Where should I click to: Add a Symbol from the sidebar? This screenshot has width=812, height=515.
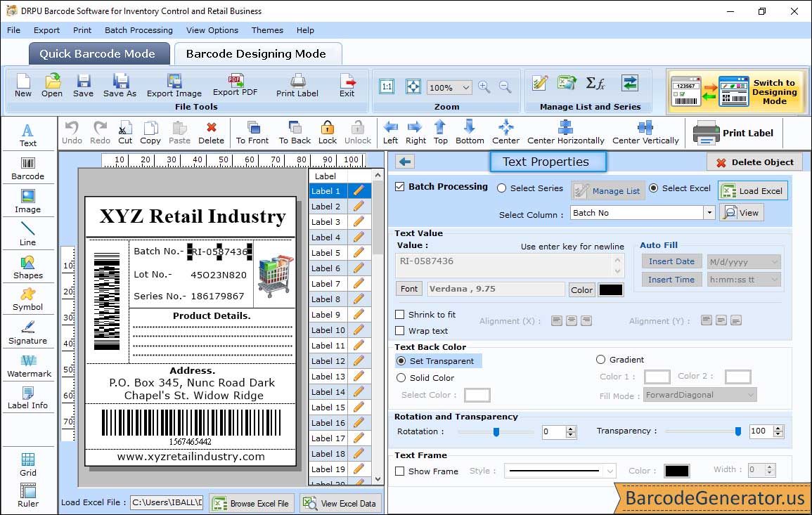pyautogui.click(x=28, y=300)
